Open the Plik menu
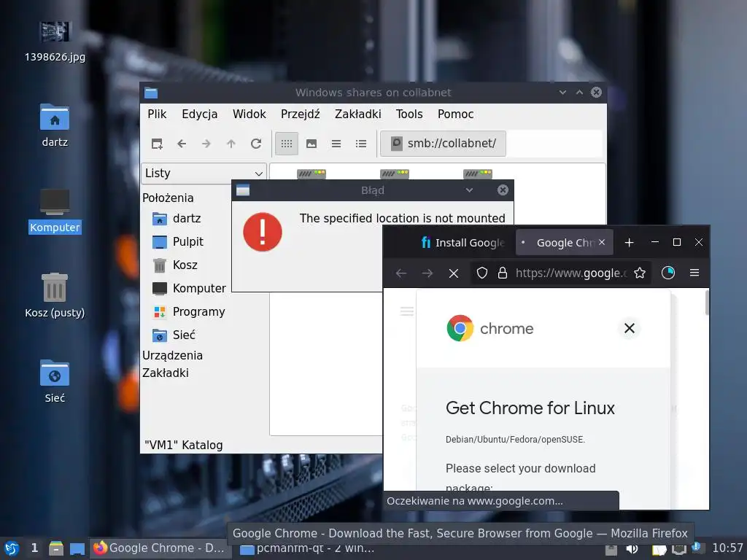 click(x=157, y=114)
